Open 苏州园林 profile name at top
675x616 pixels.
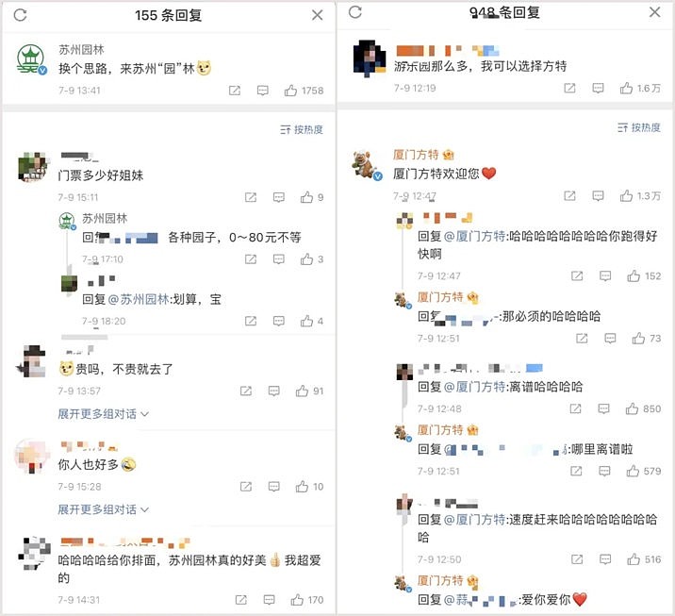point(81,50)
